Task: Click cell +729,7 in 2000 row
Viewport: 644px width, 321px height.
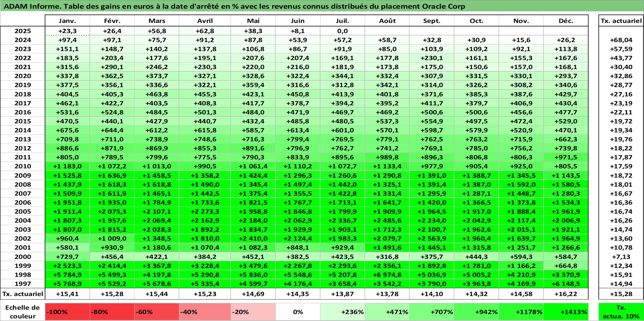Action: [67, 257]
